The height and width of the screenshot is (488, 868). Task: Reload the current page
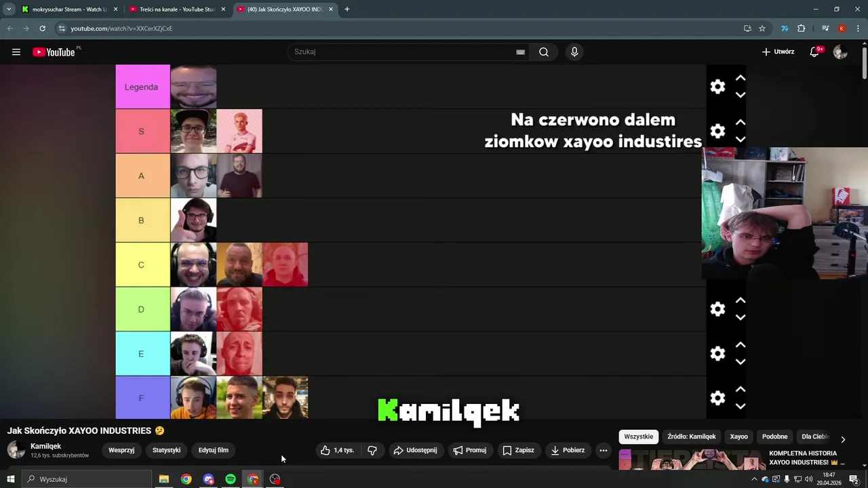coord(42,28)
